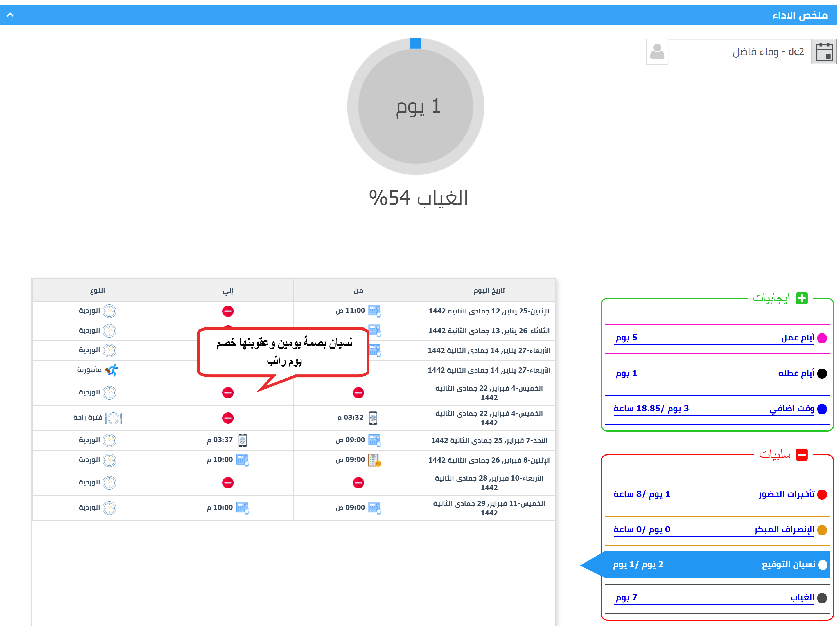The image size is (840, 626).
Task: Click the black dot for أيام عطله
Action: click(x=821, y=374)
